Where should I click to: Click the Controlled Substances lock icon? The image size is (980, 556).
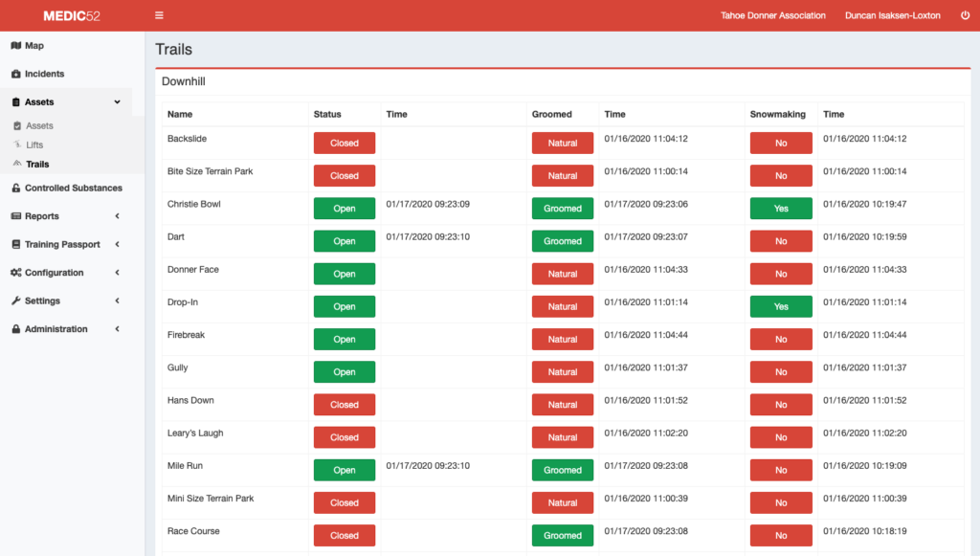click(x=15, y=189)
